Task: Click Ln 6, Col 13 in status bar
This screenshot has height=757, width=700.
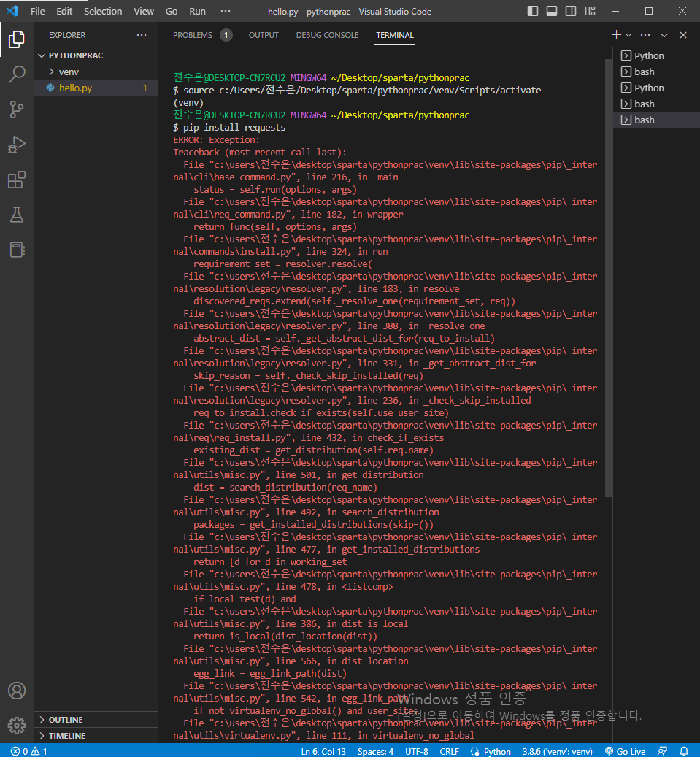Action: tap(323, 751)
